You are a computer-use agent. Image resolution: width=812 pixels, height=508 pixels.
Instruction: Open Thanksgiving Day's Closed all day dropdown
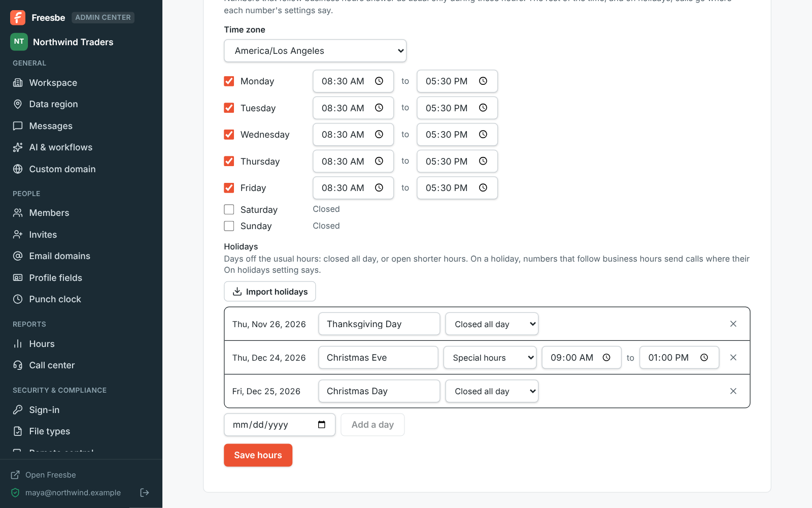(492, 324)
